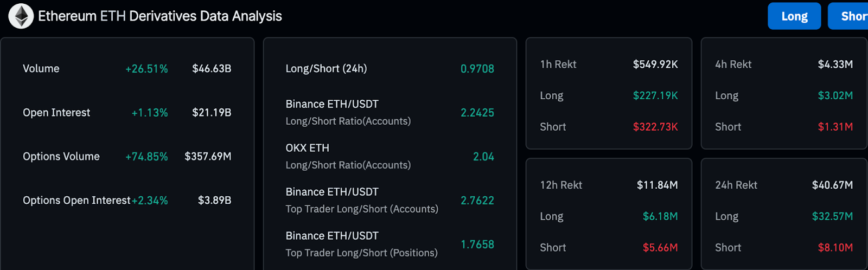Click the Open Interest label

click(x=56, y=113)
